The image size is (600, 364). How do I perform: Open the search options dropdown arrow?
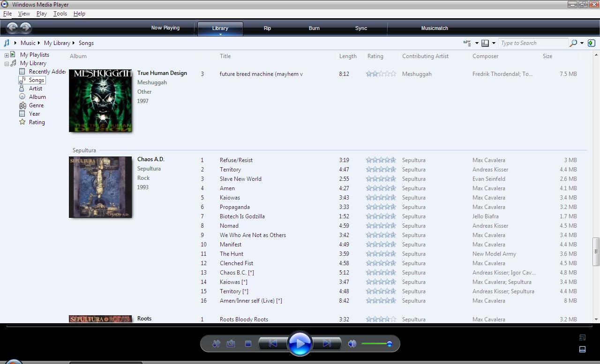582,43
